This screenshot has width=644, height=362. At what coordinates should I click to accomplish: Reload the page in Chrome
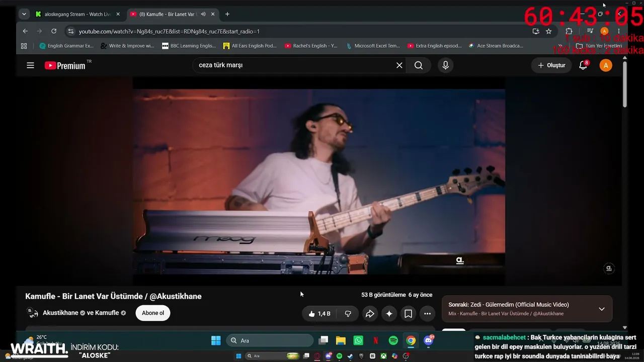(x=54, y=31)
